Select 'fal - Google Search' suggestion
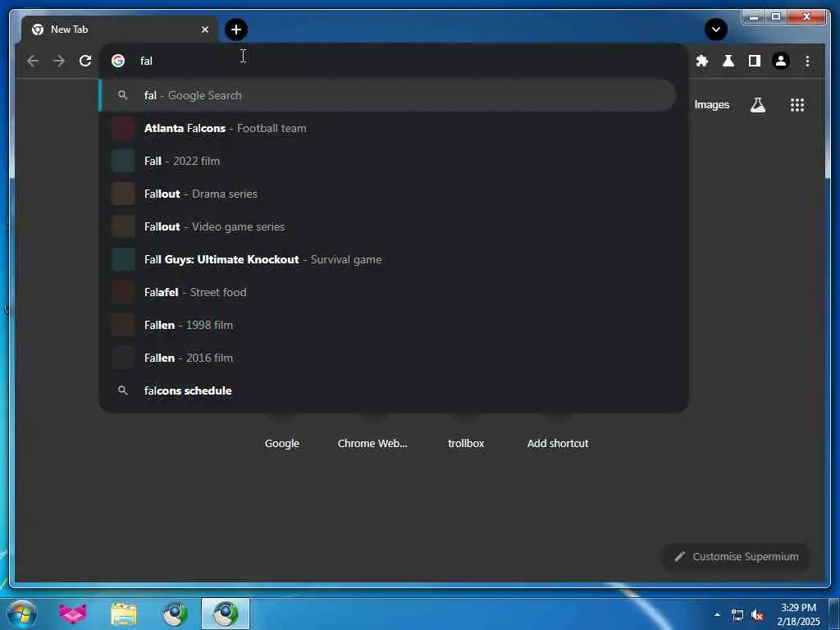The image size is (840, 630). pos(387,95)
